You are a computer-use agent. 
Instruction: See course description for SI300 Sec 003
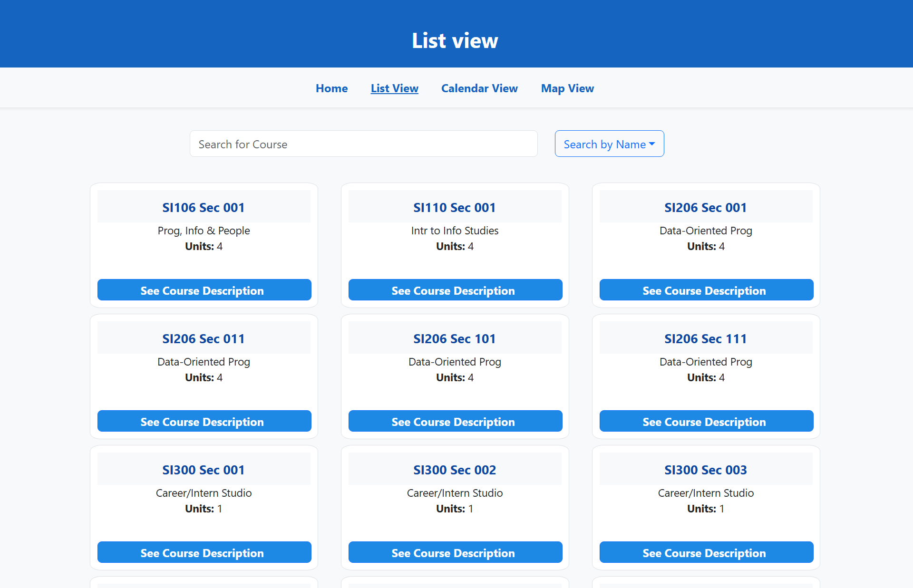[x=706, y=552]
